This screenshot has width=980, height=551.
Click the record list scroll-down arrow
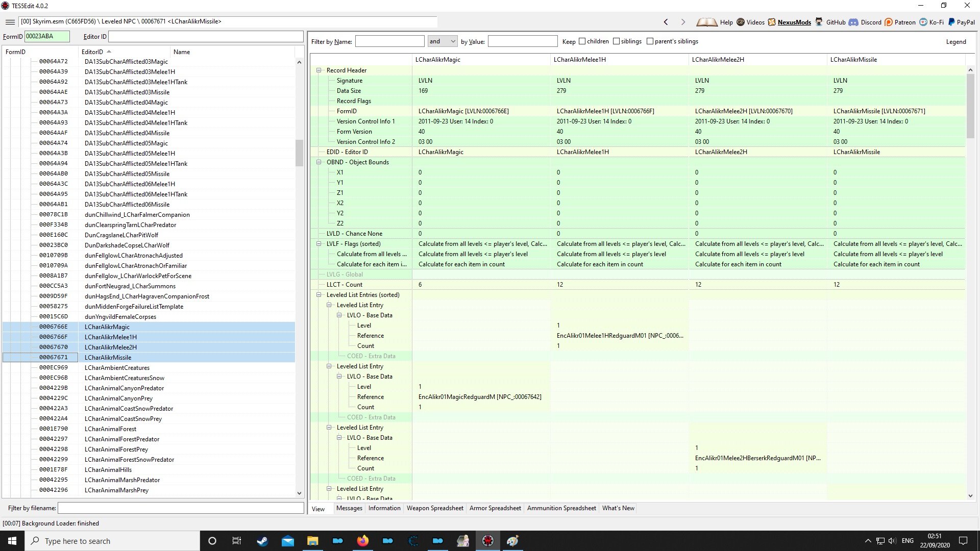(x=299, y=493)
